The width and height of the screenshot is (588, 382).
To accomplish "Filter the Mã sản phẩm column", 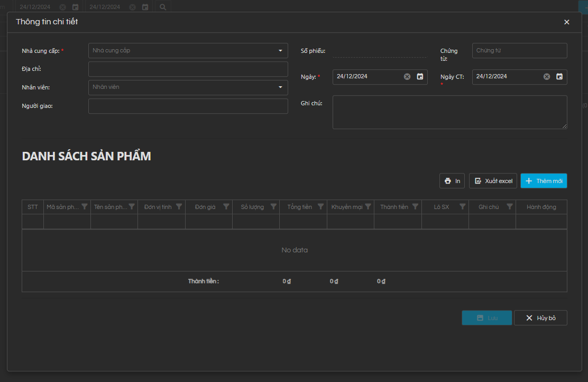I will pyautogui.click(x=85, y=207).
